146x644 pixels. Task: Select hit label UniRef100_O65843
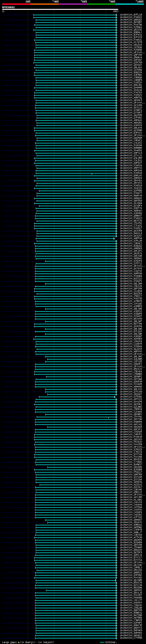point(131,259)
